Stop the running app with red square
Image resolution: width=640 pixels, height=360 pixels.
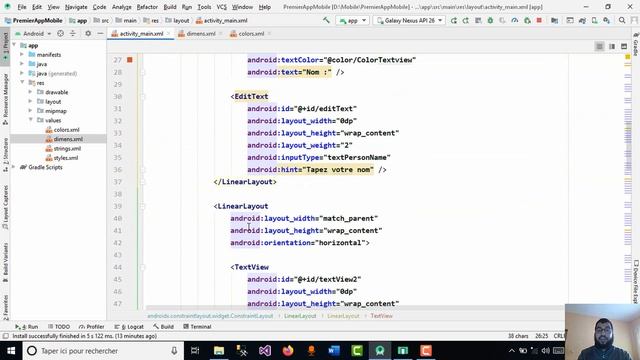point(539,20)
